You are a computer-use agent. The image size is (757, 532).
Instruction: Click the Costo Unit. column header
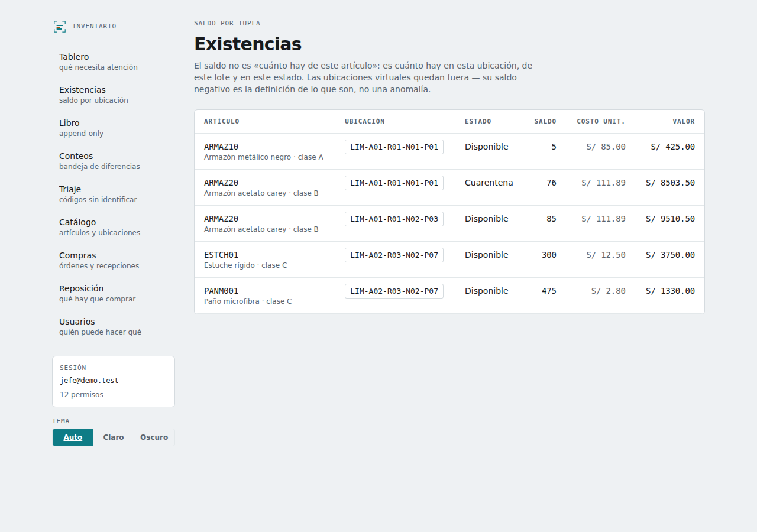click(601, 121)
